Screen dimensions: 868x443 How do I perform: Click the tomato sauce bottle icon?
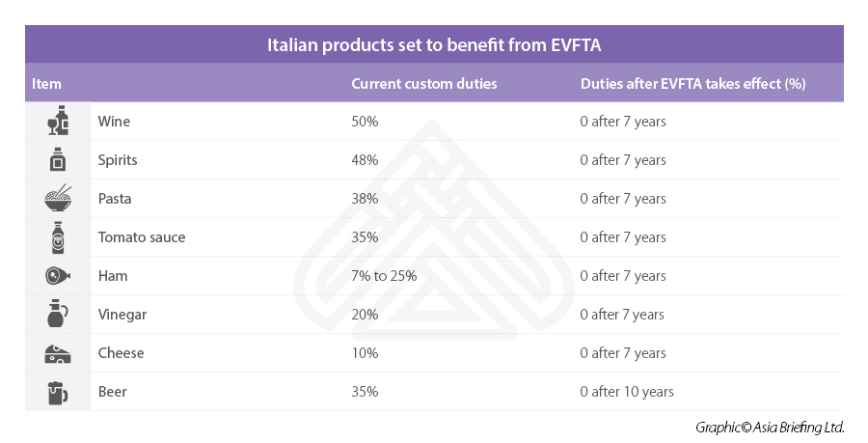(x=58, y=237)
